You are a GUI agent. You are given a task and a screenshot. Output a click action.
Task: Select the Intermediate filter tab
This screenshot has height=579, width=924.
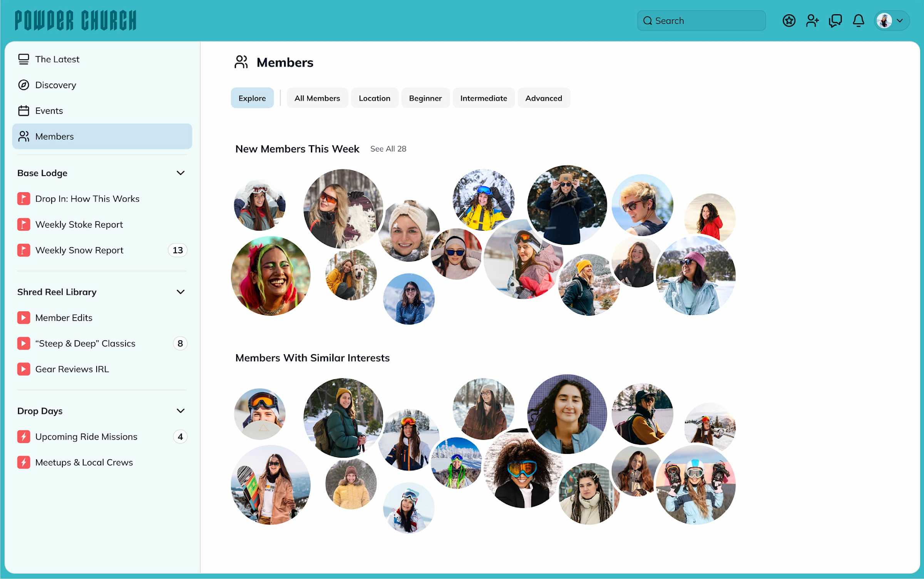[483, 98]
